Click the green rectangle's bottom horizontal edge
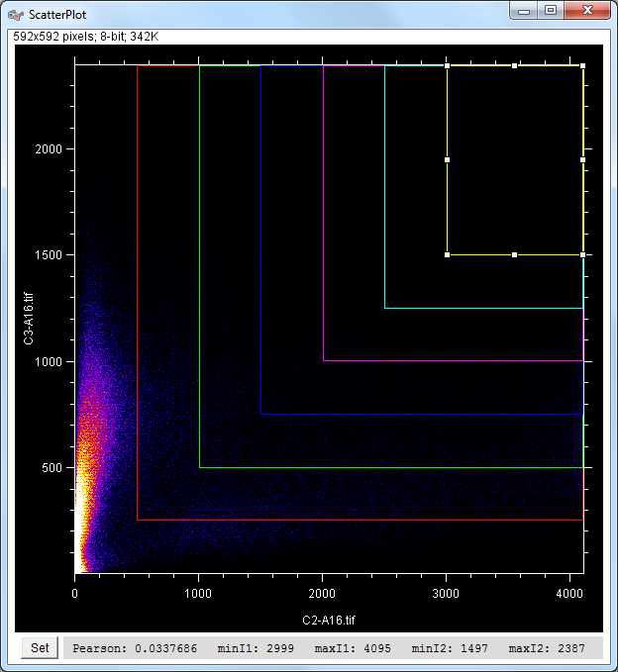 tap(396, 467)
